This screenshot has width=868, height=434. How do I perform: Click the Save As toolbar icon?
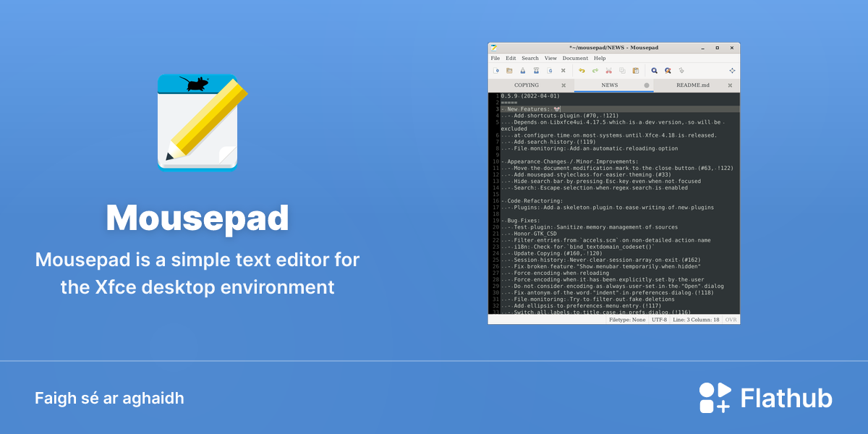tap(536, 71)
